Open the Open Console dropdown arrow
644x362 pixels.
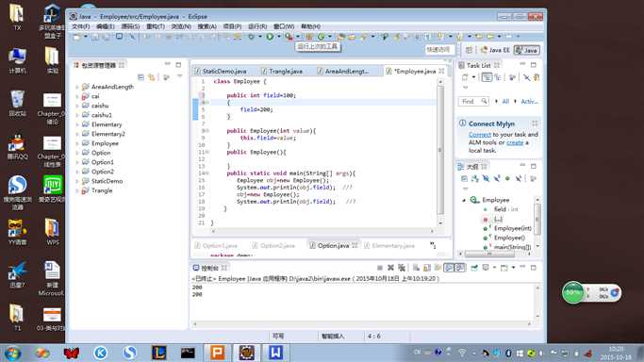tap(513, 268)
